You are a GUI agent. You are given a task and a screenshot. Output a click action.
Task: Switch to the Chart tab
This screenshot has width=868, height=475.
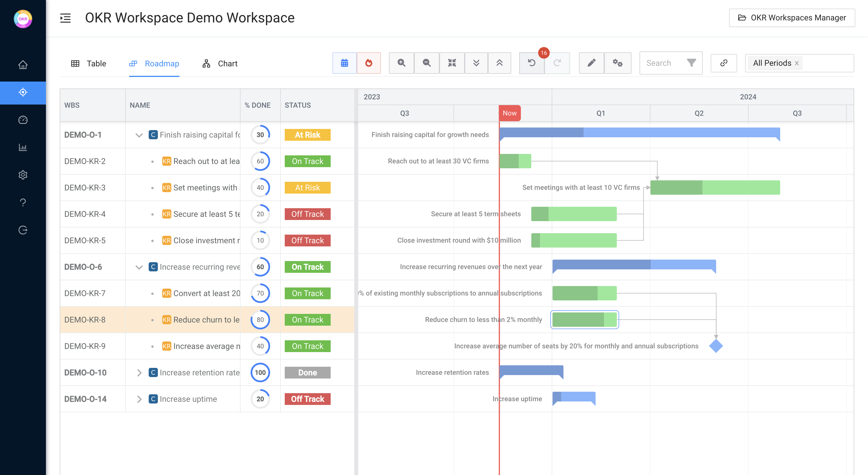point(220,63)
